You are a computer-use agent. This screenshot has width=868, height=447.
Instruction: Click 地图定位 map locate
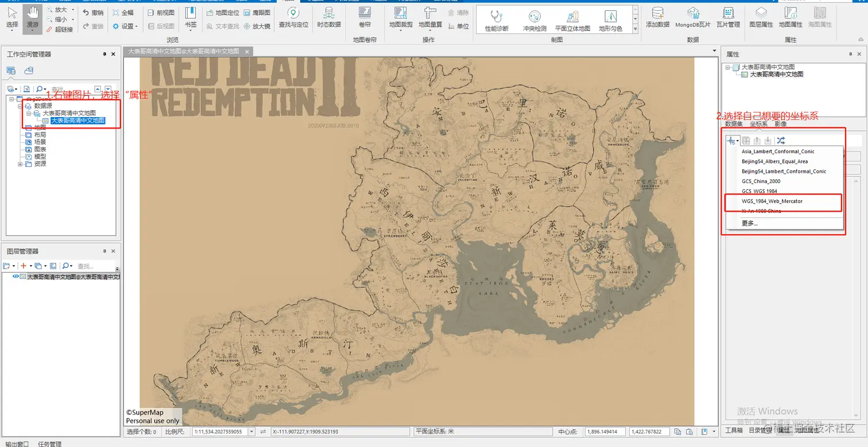pyautogui.click(x=223, y=12)
